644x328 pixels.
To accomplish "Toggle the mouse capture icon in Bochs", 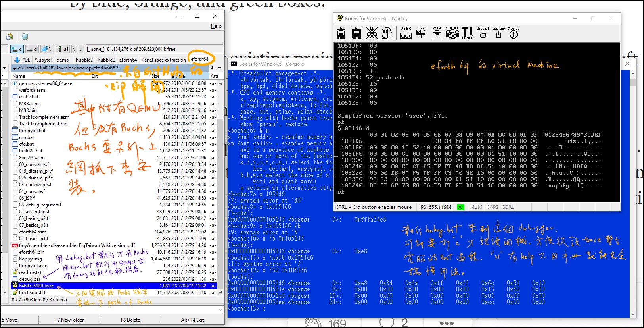I will [387, 33].
